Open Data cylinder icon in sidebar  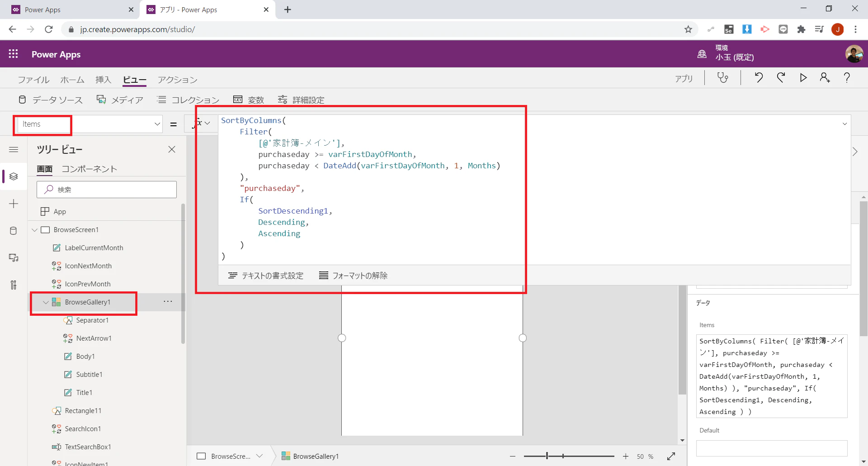point(14,231)
